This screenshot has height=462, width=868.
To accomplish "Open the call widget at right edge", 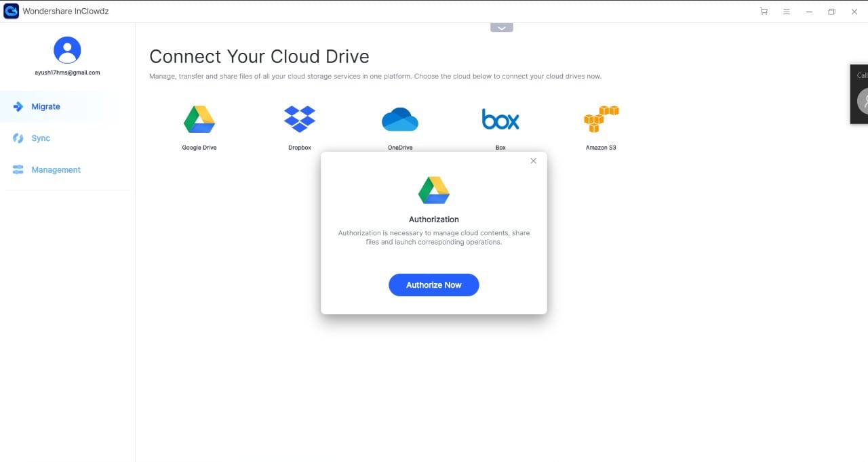I will tap(860, 94).
